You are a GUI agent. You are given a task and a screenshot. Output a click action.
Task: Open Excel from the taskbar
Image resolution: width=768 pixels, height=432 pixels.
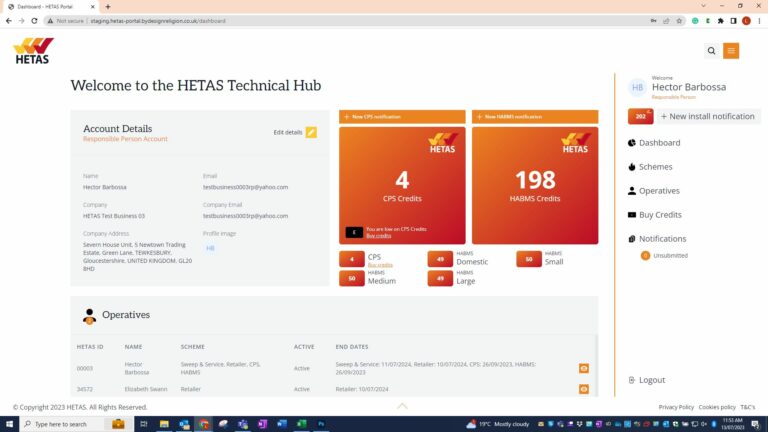click(301, 424)
